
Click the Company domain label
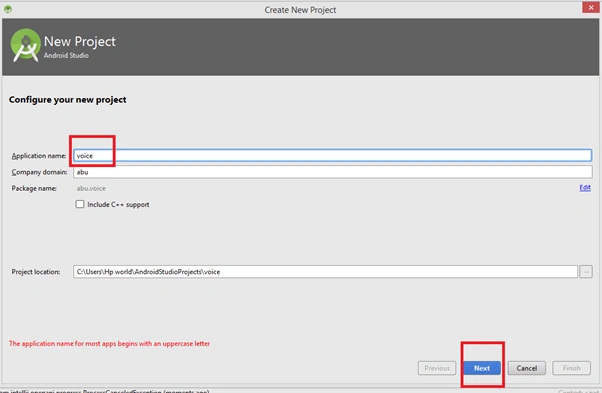coord(39,172)
